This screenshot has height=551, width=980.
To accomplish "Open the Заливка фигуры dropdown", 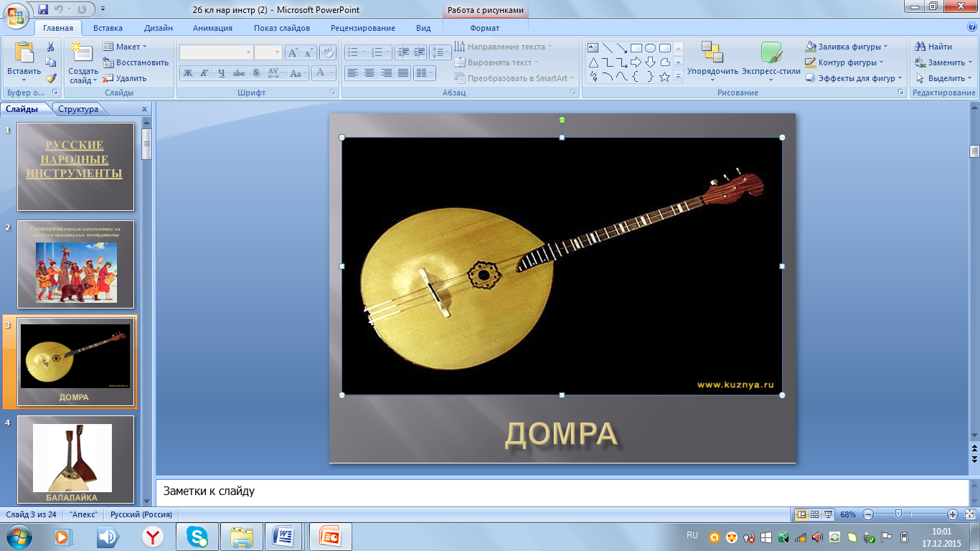I will coord(847,47).
